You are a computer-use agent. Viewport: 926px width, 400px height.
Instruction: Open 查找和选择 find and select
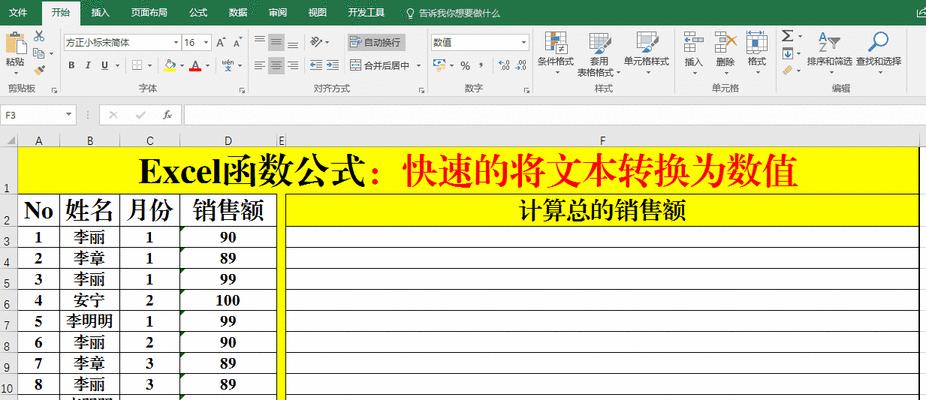pyautogui.click(x=878, y=54)
